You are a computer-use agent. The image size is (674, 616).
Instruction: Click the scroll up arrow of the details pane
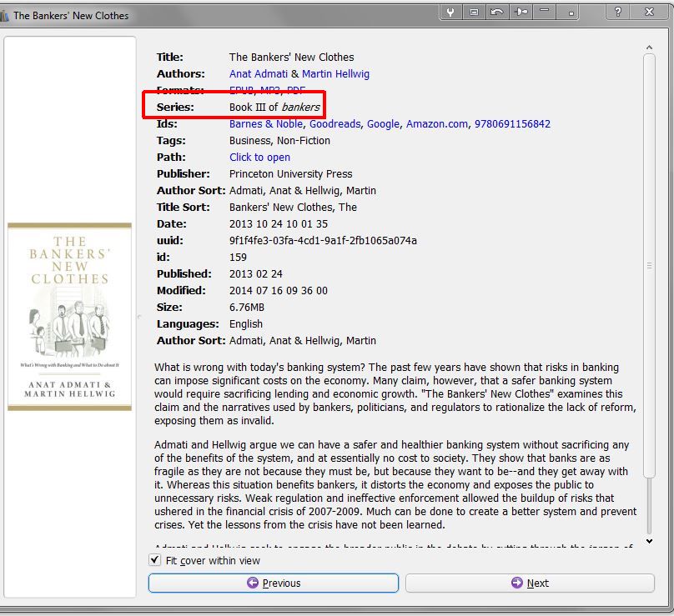click(x=649, y=48)
